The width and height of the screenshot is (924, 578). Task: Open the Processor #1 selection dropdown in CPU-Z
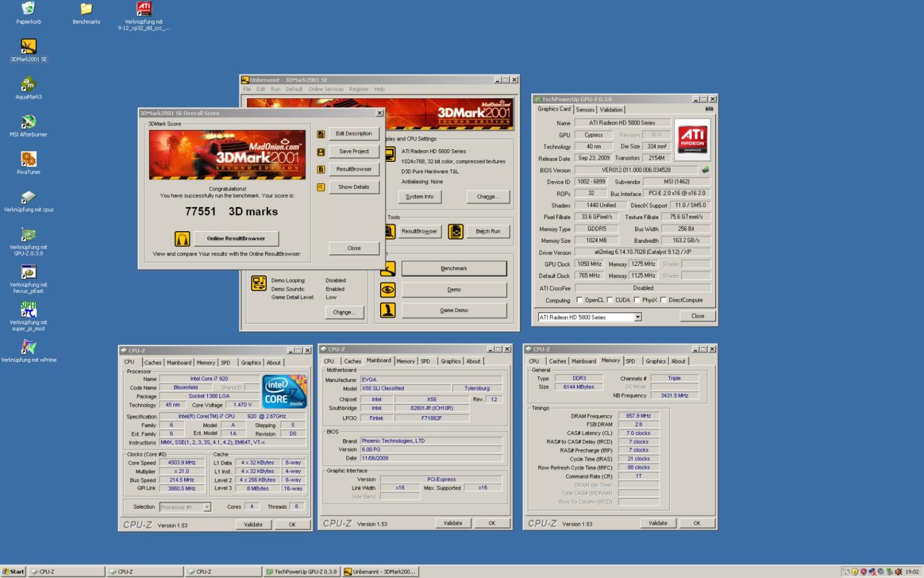(207, 507)
